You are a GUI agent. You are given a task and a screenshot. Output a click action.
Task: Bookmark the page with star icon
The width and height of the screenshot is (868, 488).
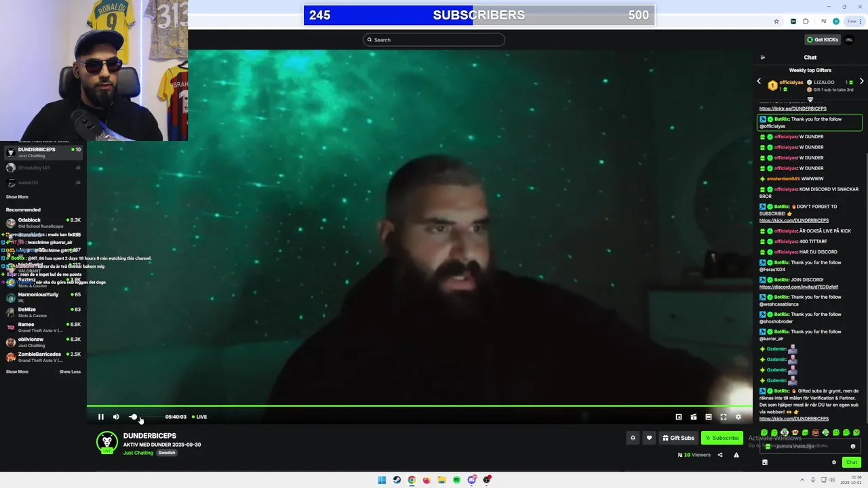coord(776,22)
